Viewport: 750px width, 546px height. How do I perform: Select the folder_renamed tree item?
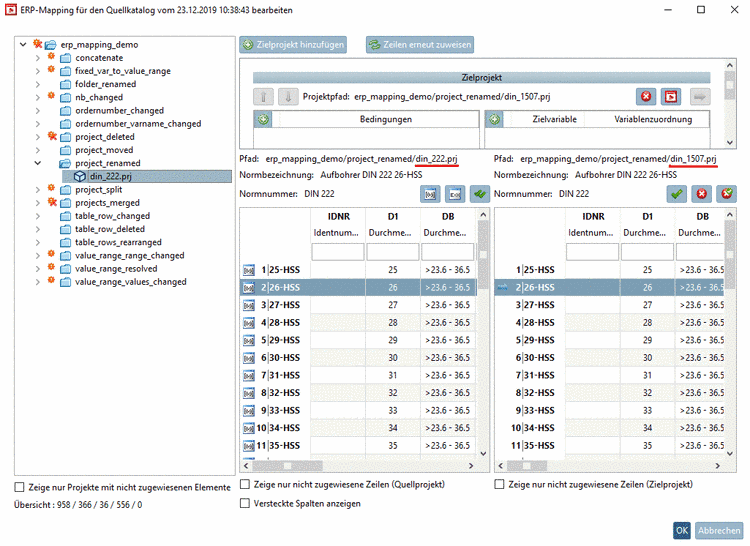point(105,84)
